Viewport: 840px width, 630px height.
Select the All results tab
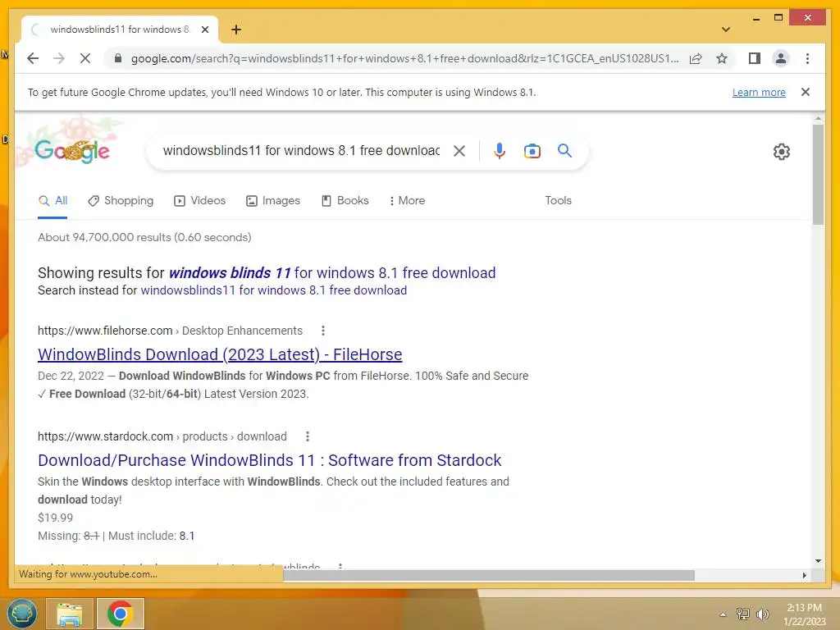click(x=52, y=201)
